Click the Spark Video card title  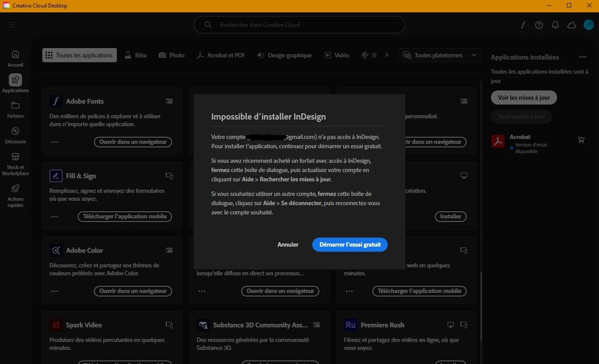tap(84, 325)
